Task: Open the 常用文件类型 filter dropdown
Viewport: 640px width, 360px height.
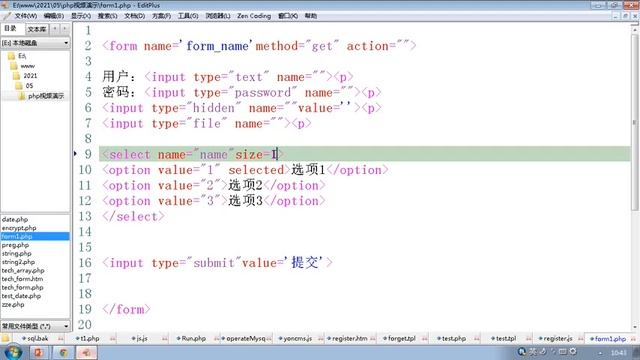Action: 35,326
